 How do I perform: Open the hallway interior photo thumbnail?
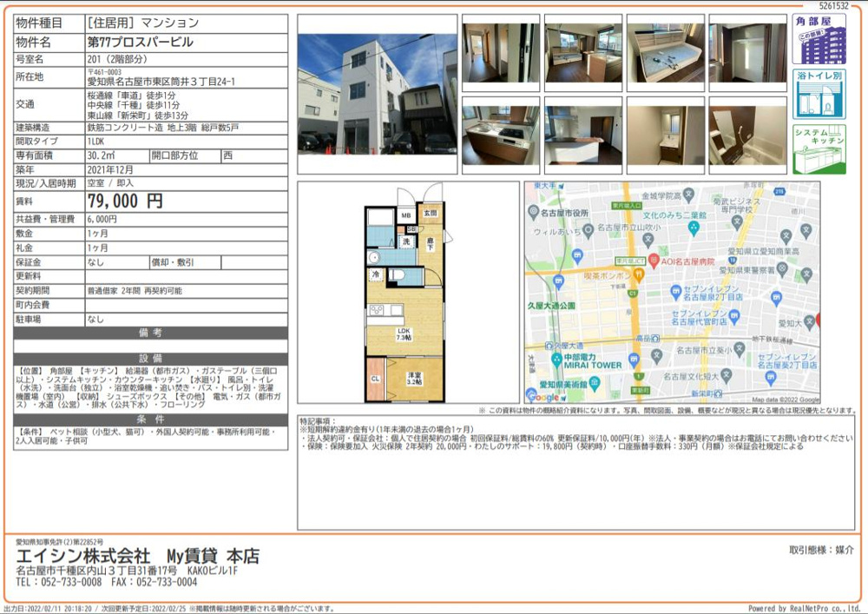pyautogui.click(x=501, y=53)
